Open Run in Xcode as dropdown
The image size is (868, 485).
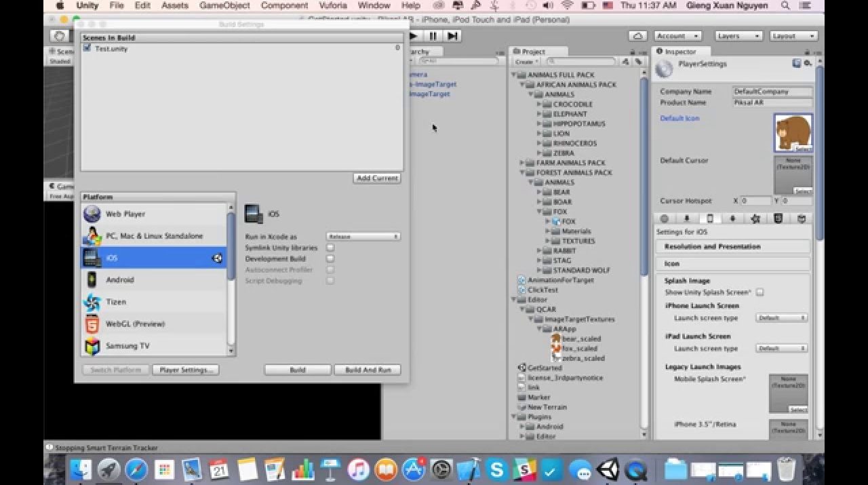tap(363, 237)
